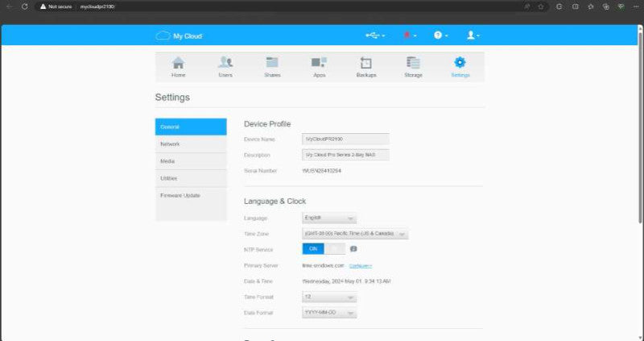Screen dimensions: 644x341
Task: Open browser read aloud icon
Action: click(x=527, y=6)
